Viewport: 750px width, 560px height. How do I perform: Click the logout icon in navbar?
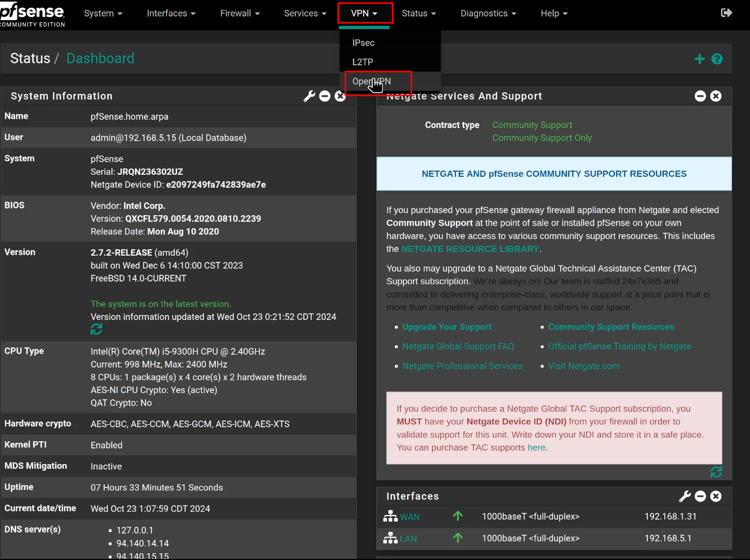pos(726,13)
